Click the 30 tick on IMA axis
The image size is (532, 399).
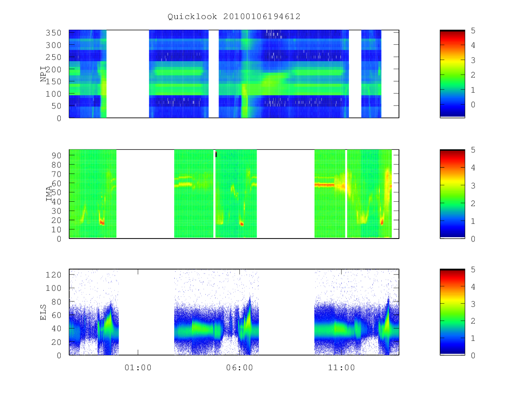[57, 211]
